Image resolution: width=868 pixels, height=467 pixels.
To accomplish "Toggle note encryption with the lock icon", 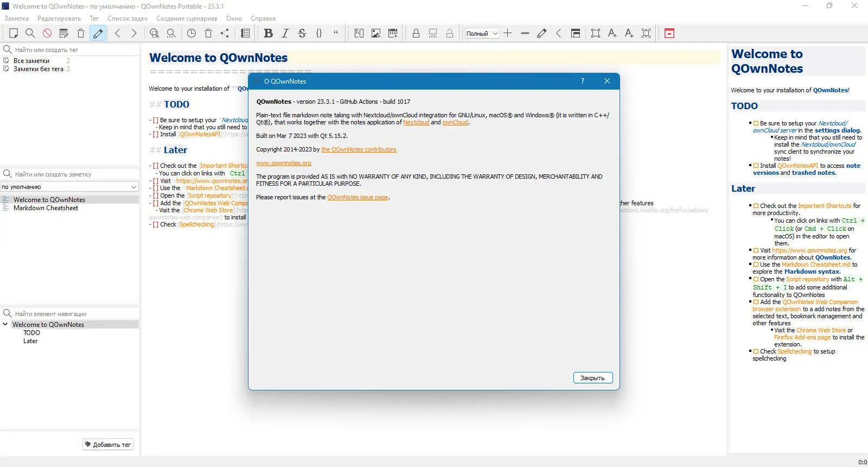I will point(416,33).
